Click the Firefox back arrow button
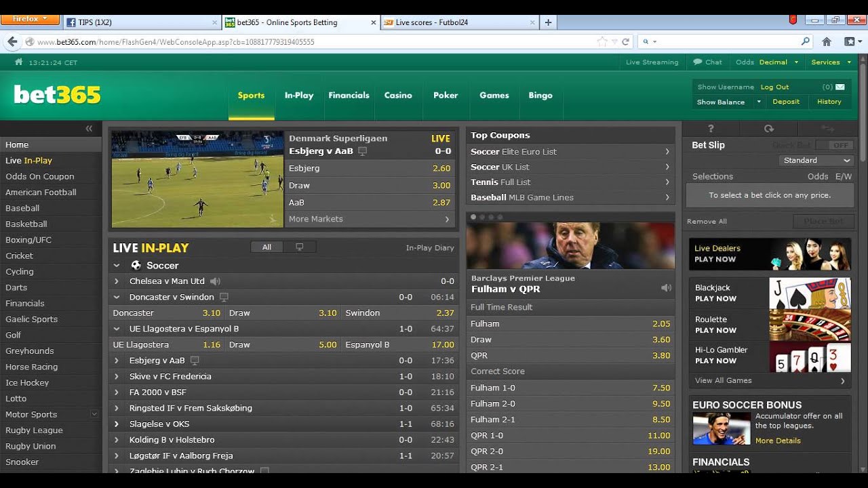 [12, 41]
